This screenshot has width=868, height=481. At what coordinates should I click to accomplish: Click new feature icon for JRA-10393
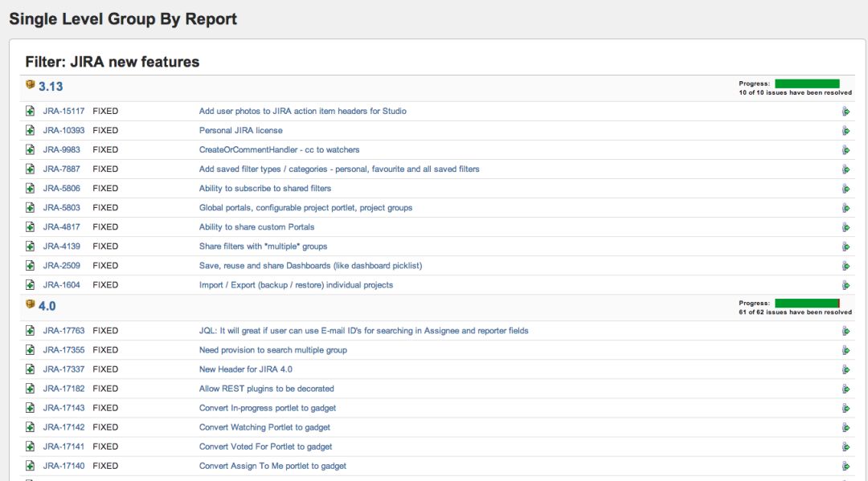point(30,130)
